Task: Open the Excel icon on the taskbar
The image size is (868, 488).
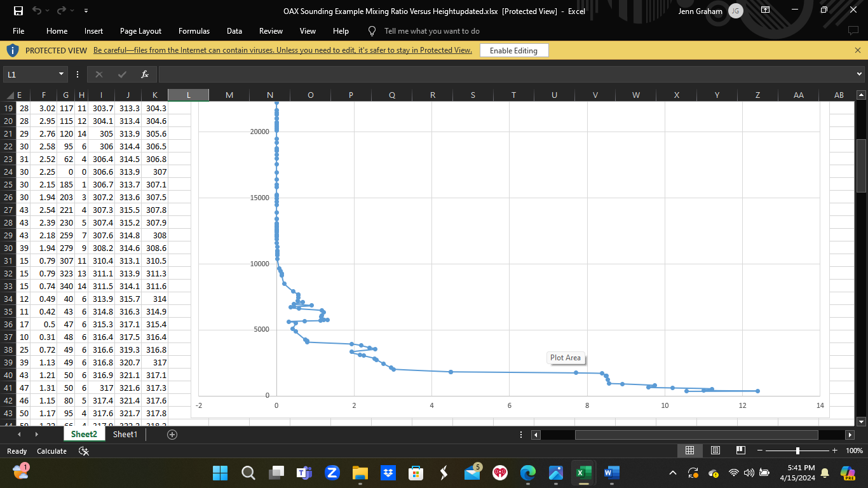Action: pyautogui.click(x=583, y=473)
